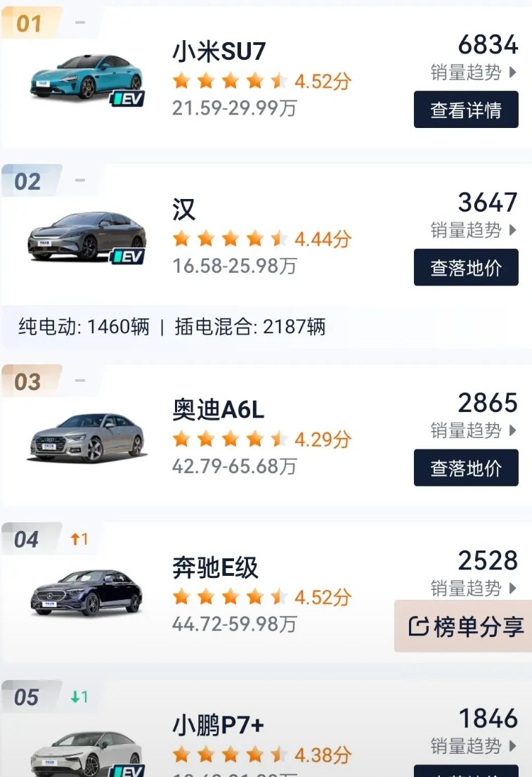Click the 05 rank down-arrow indicator
532x777 pixels.
click(79, 697)
